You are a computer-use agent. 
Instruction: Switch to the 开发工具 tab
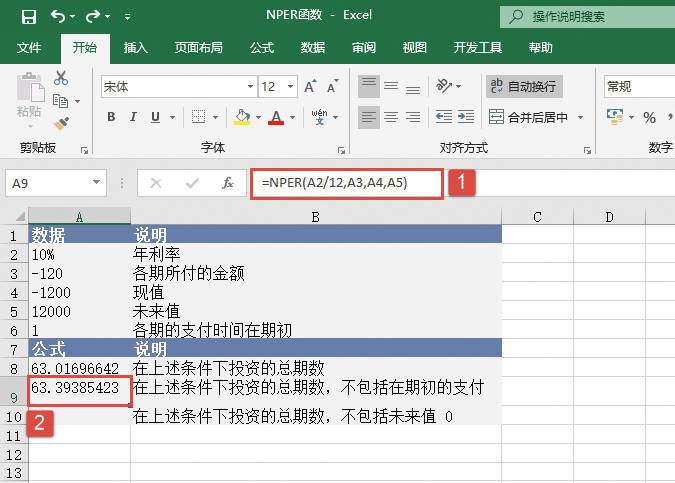(x=477, y=48)
